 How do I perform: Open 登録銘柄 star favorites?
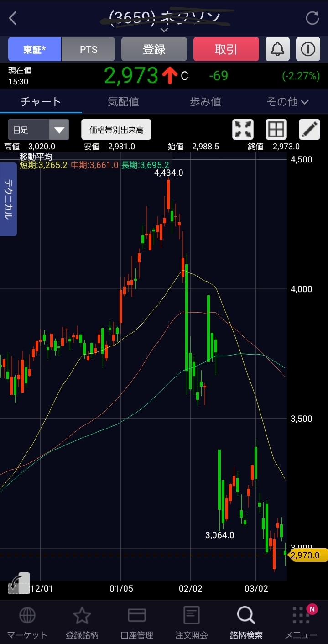pos(82,622)
